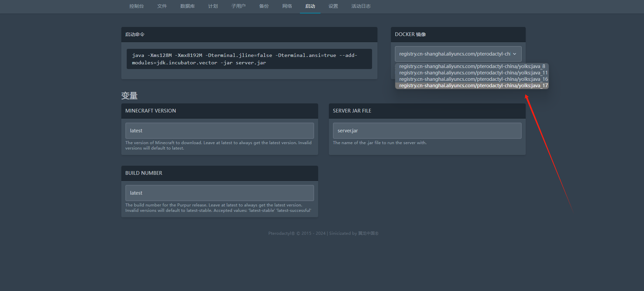Screen dimensions: 644x291
Task: Click the SERVER JAR FILE heading
Action: coord(352,111)
